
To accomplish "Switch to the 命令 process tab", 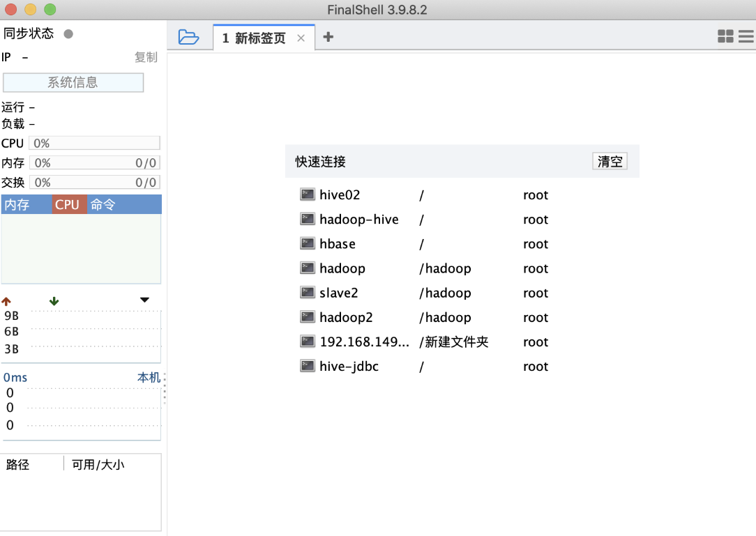I will pyautogui.click(x=124, y=204).
